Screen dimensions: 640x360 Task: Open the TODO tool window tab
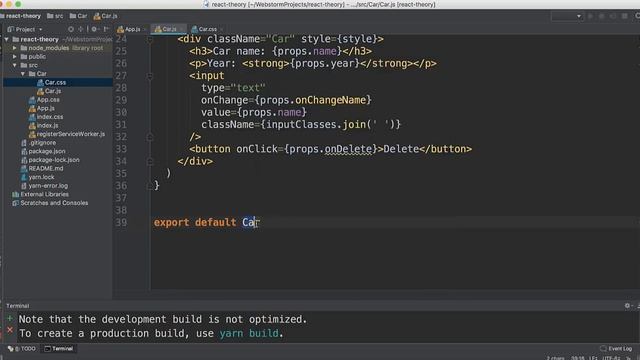click(x=22, y=349)
